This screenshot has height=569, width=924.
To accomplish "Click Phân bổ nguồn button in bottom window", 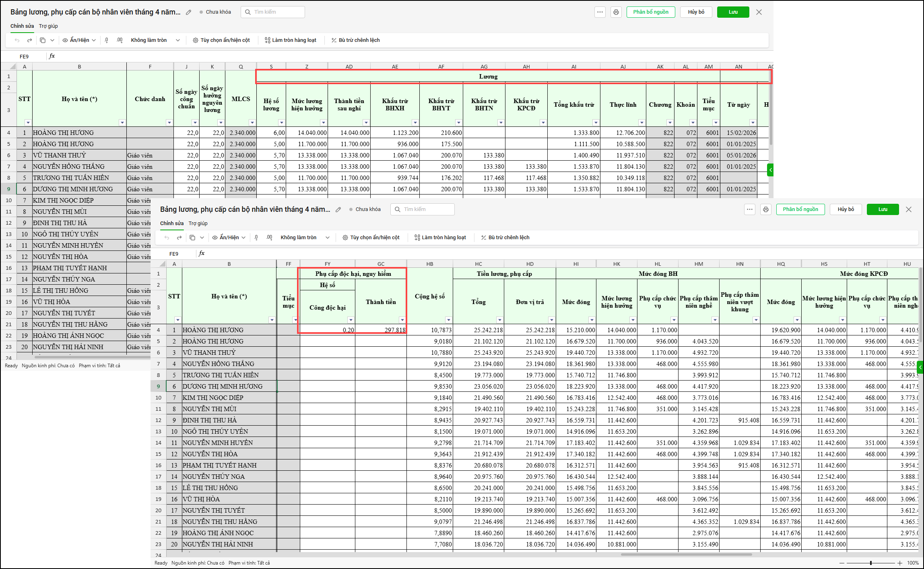I will tap(800, 209).
